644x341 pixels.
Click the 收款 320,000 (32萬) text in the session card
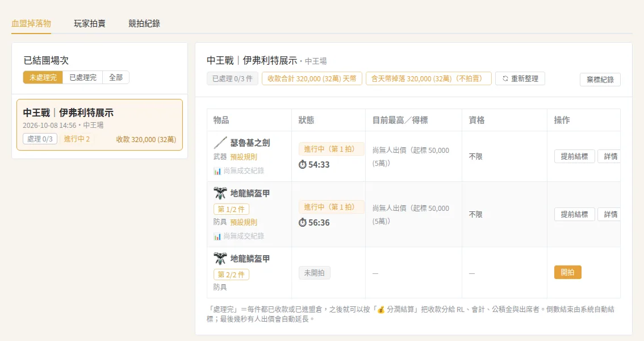click(146, 139)
